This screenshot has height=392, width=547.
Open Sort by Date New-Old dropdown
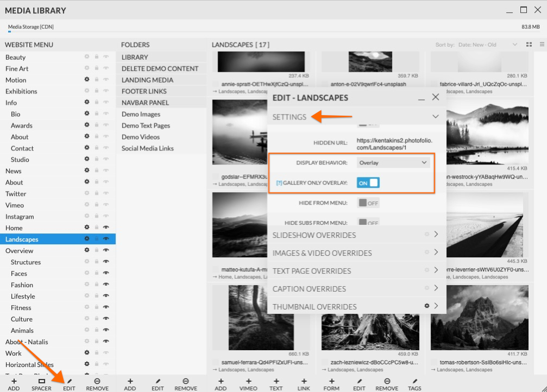click(487, 45)
